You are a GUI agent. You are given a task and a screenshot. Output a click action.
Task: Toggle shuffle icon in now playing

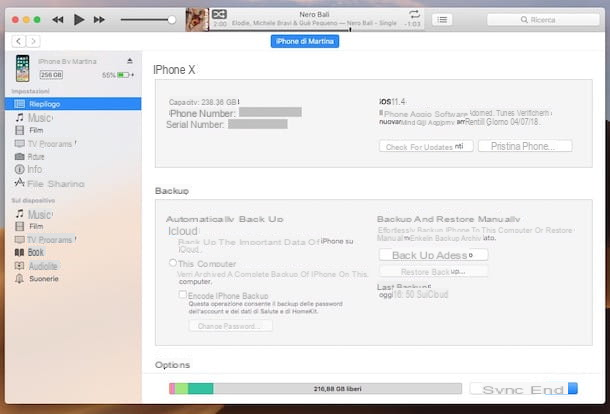[x=219, y=14]
